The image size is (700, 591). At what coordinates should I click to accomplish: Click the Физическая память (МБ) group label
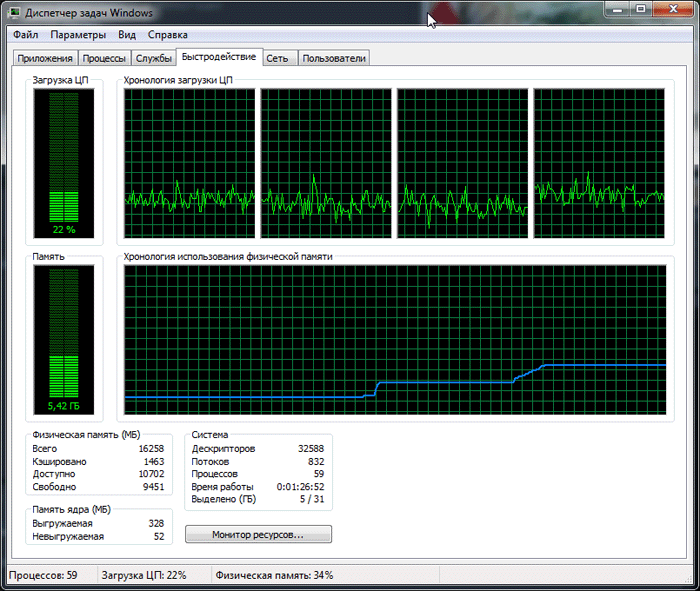[86, 434]
